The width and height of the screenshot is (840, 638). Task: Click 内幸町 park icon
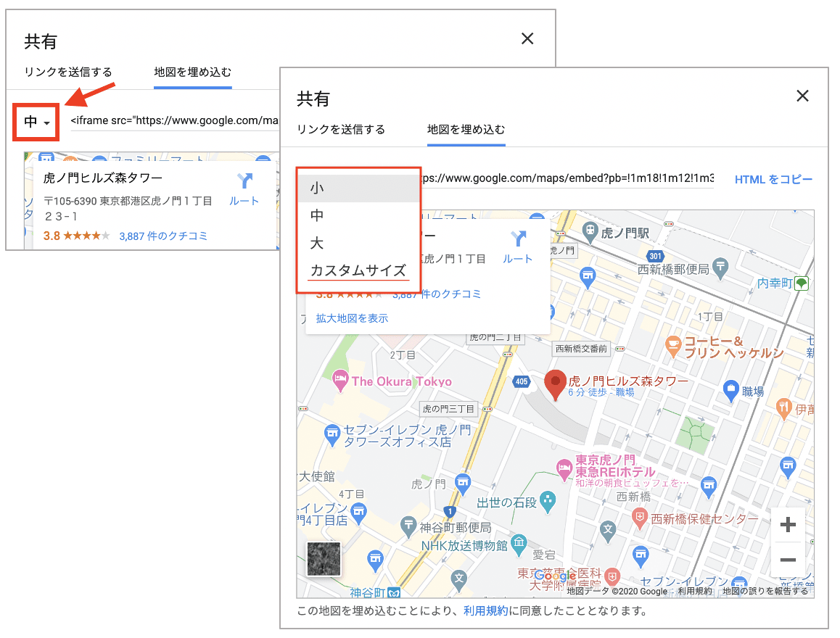pos(802,283)
